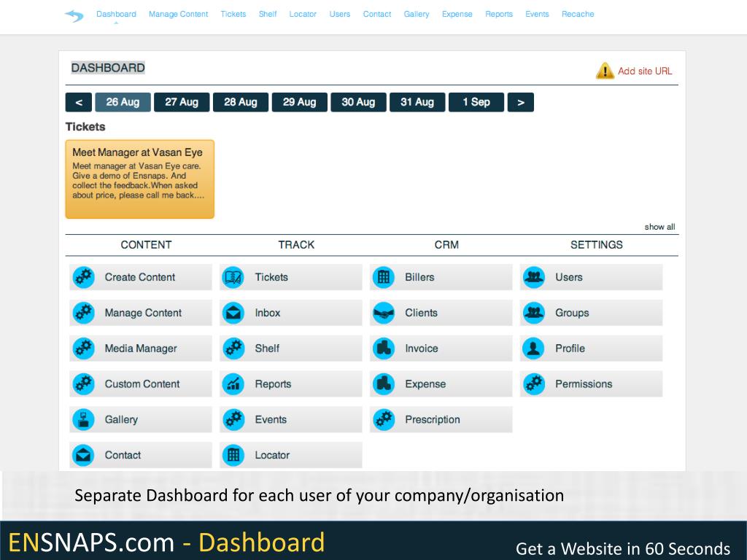The image size is (747, 560).
Task: Select the 27 Aug date button
Action: 182,102
